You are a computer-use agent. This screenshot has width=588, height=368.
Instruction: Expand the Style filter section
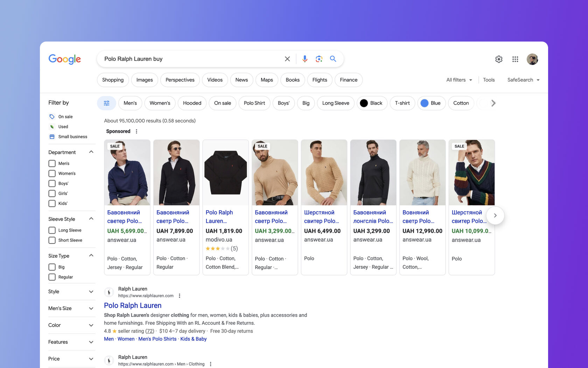(x=91, y=292)
